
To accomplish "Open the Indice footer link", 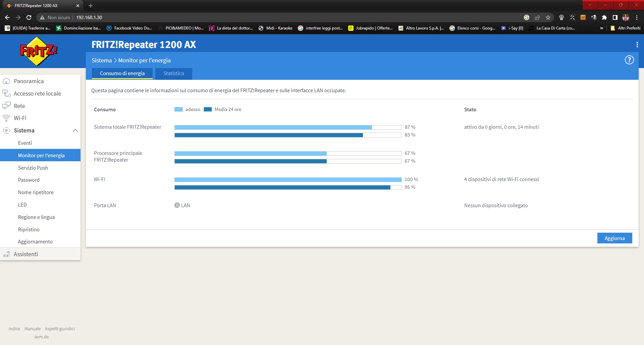I will 14,329.
